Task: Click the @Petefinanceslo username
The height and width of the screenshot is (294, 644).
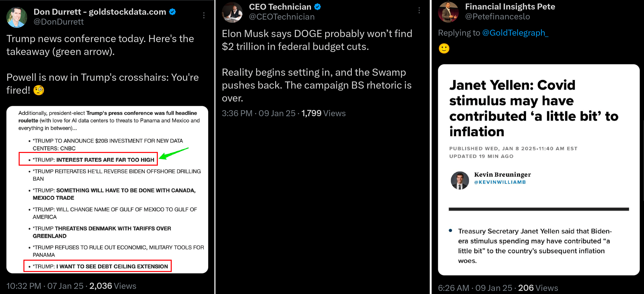Action: (497, 16)
